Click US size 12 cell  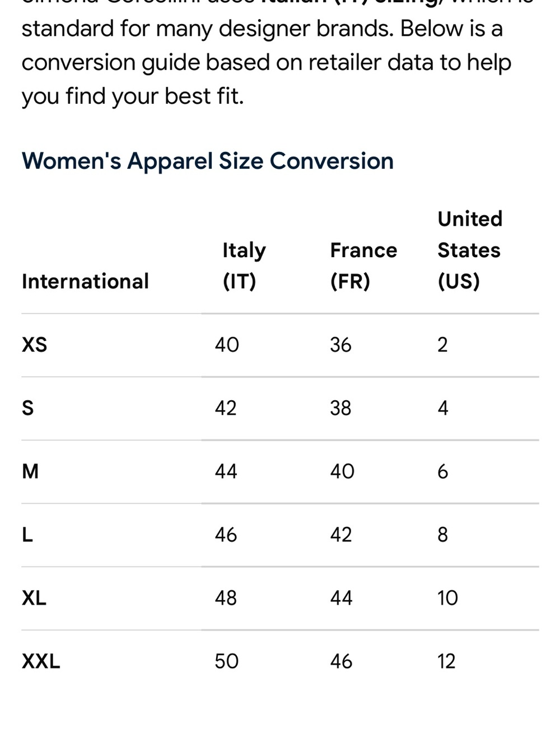[x=446, y=661]
